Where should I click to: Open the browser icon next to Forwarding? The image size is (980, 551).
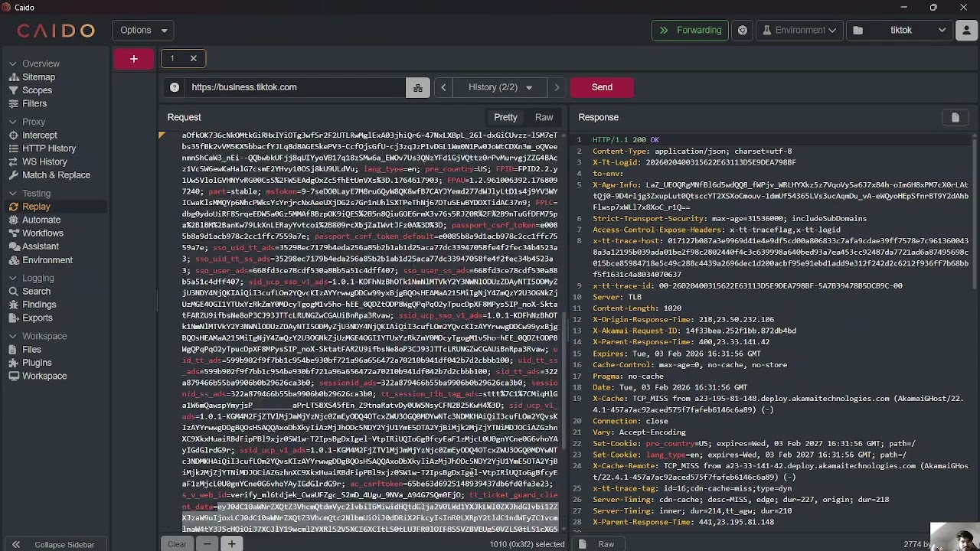743,30
